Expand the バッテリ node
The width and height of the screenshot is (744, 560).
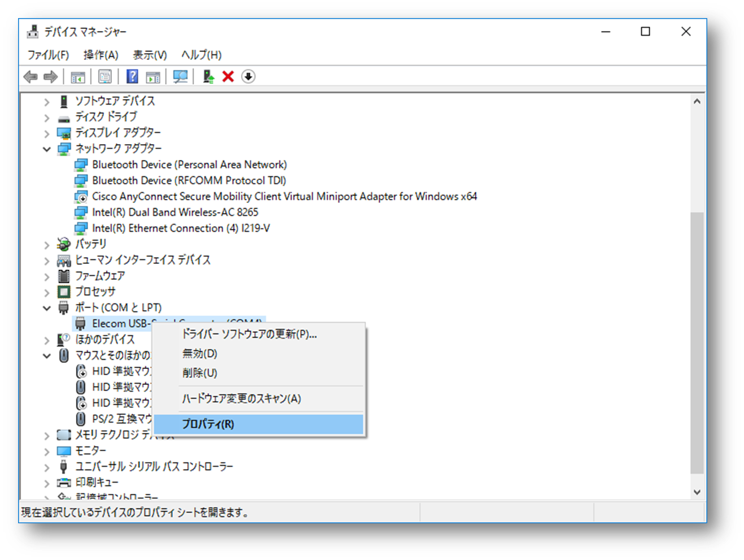pyautogui.click(x=47, y=245)
